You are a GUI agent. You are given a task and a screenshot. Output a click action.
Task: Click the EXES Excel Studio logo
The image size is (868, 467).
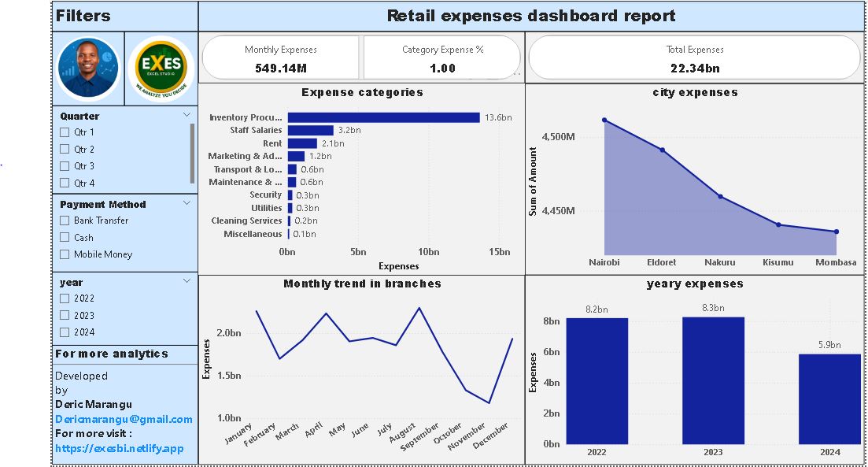click(x=161, y=67)
